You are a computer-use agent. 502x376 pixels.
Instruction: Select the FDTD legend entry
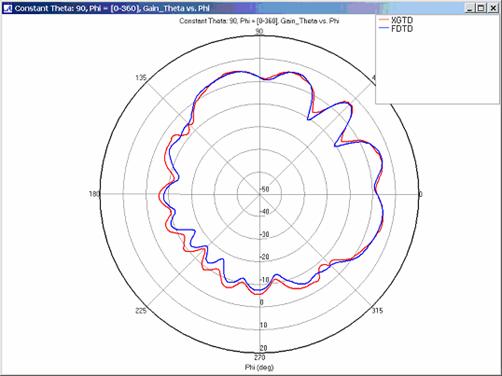[402, 29]
